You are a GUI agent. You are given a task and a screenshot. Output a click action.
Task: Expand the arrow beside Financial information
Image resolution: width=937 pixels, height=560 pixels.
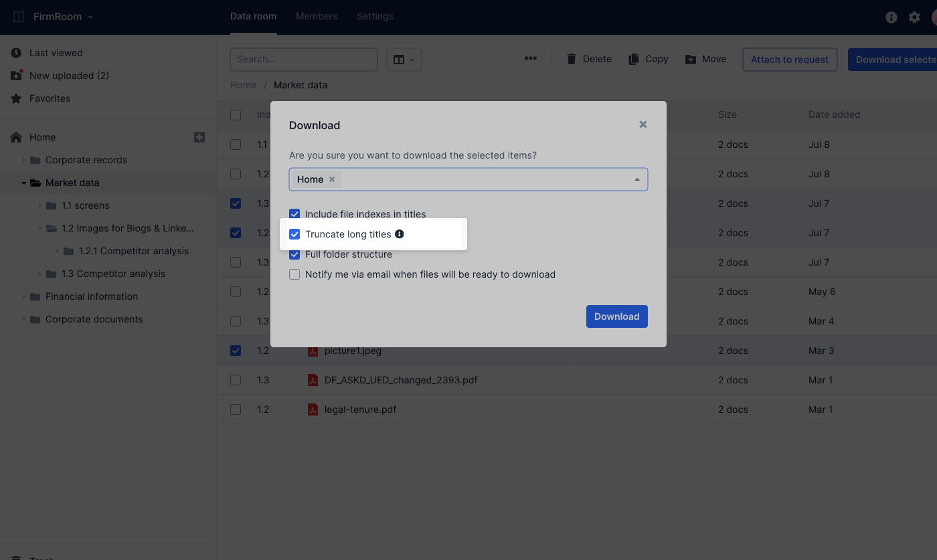click(24, 296)
